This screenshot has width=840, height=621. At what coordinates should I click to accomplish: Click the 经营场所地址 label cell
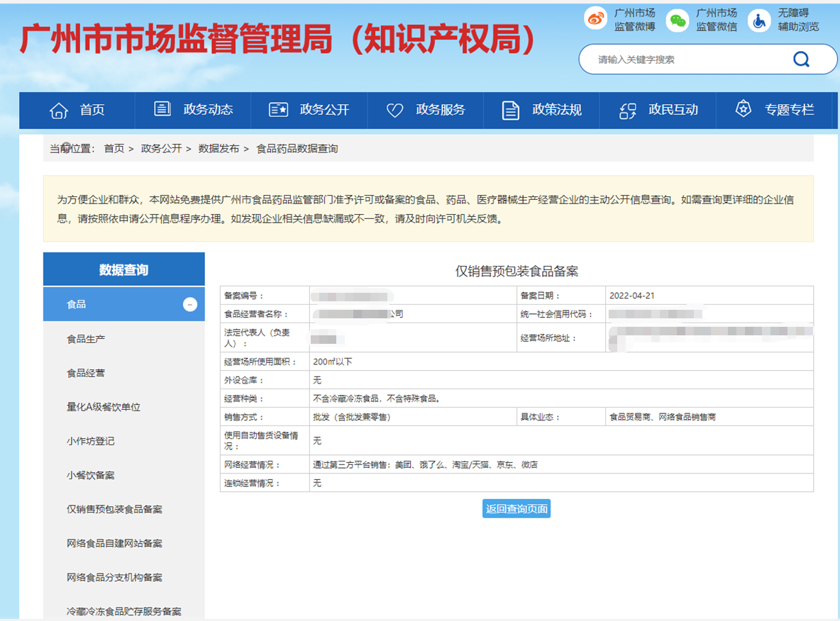tap(561, 338)
